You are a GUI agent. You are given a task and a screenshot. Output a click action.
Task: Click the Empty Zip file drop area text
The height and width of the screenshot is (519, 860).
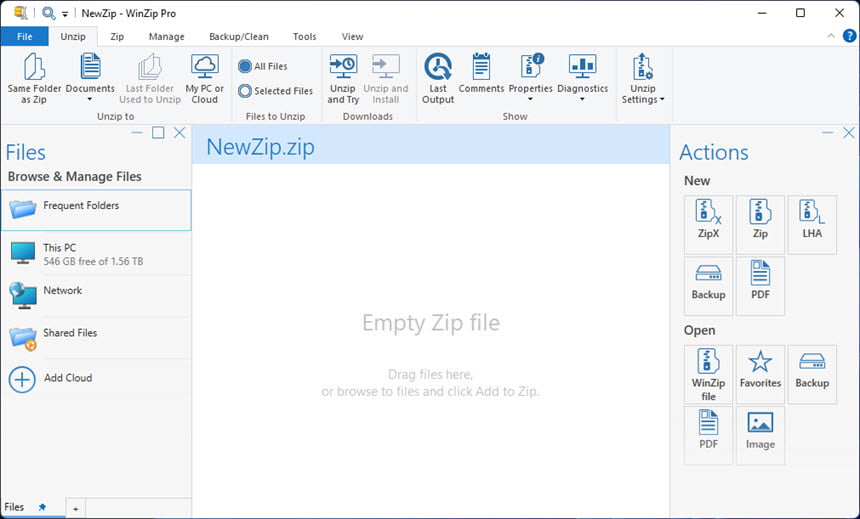coord(431,323)
